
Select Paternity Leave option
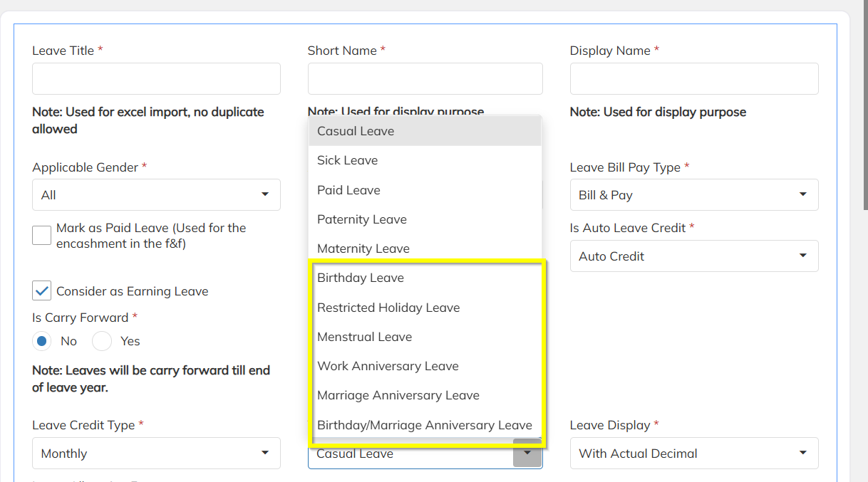pos(362,219)
